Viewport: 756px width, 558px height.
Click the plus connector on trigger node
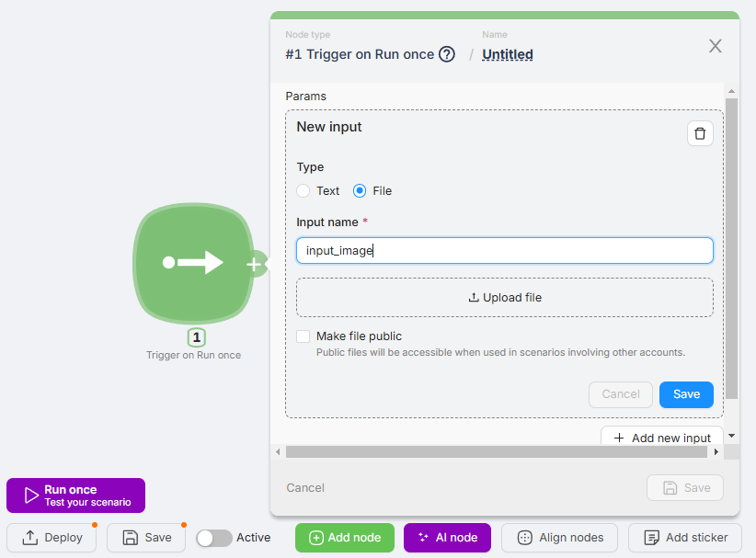254,265
